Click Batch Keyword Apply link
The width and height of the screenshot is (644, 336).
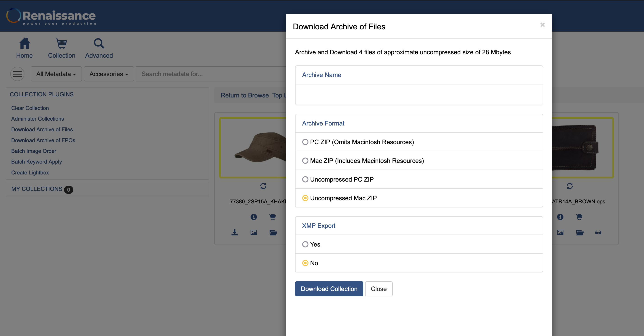36,162
